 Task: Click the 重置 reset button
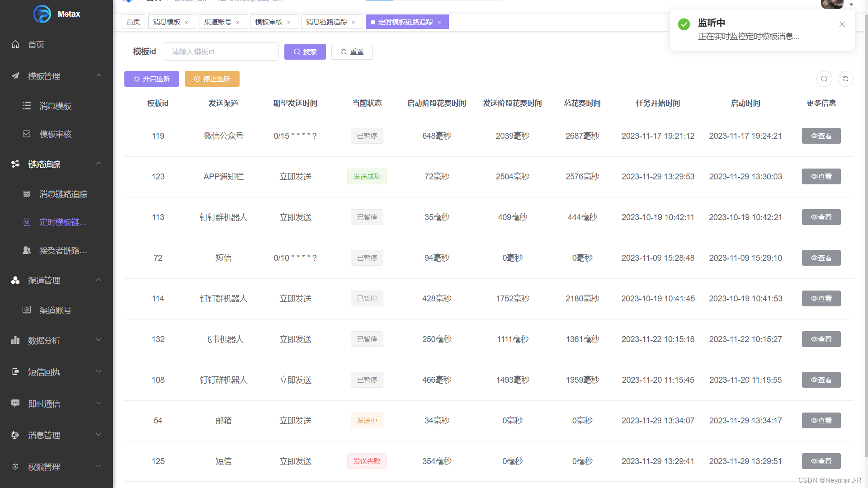352,52
